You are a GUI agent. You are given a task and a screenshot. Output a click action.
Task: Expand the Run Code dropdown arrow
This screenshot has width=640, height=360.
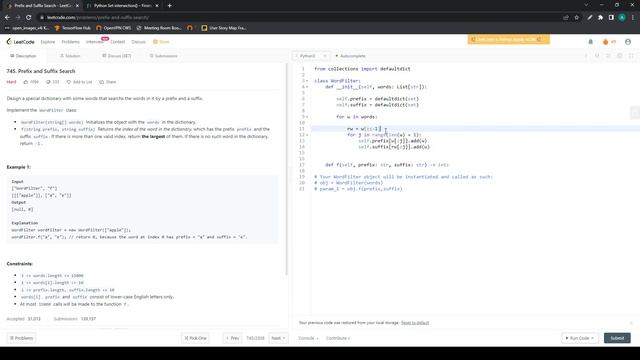point(592,338)
